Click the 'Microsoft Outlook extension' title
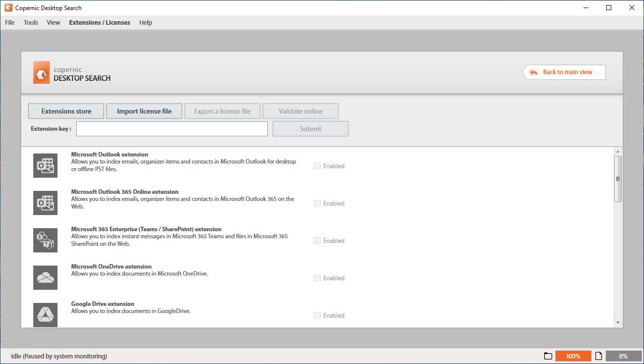This screenshot has height=364, width=644. pos(109,154)
